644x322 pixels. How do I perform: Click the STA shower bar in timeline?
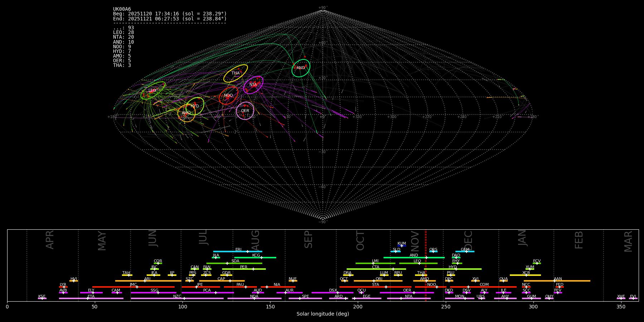[375, 287]
